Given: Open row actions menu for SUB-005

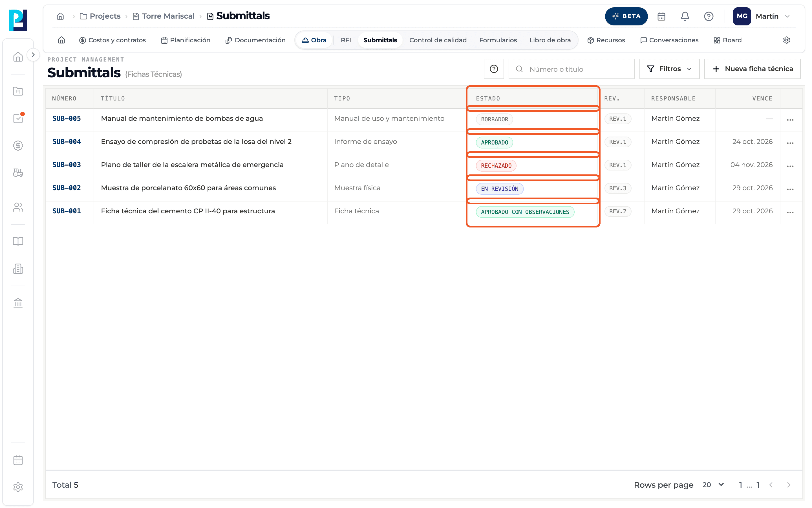Looking at the screenshot, I should click(790, 120).
